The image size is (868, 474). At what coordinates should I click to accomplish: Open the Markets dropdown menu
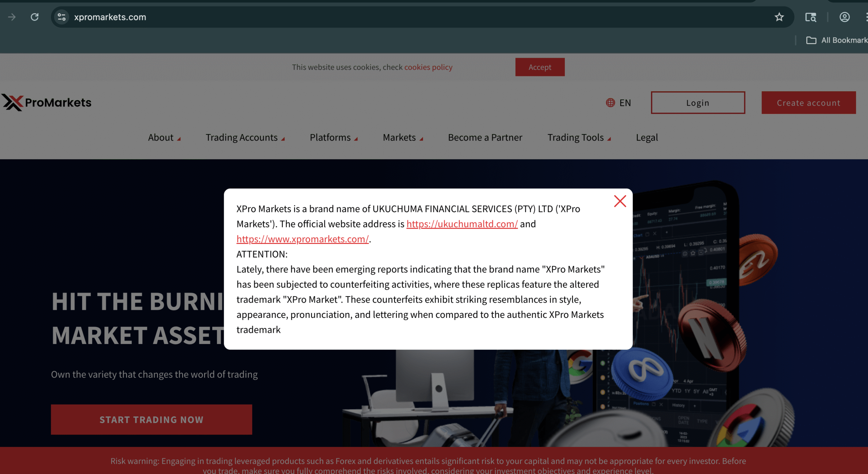pos(403,137)
